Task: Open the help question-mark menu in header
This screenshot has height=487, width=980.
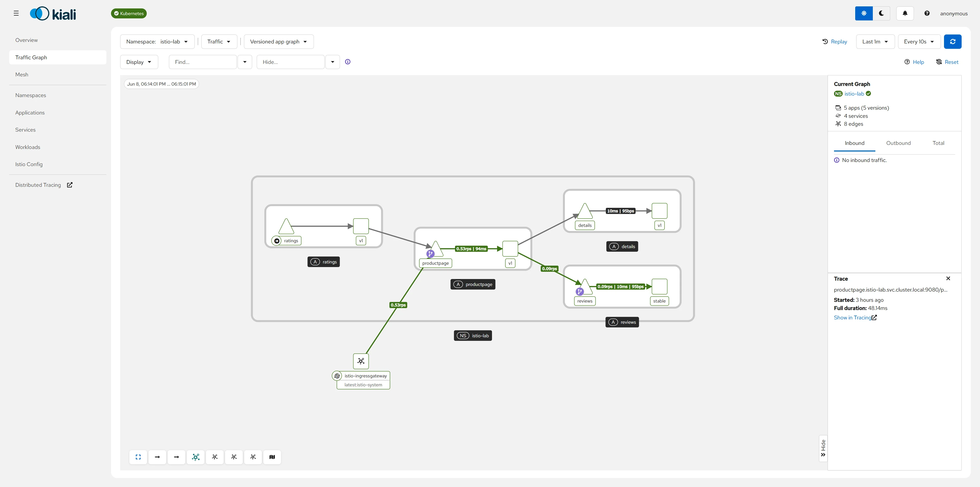Action: click(x=927, y=13)
